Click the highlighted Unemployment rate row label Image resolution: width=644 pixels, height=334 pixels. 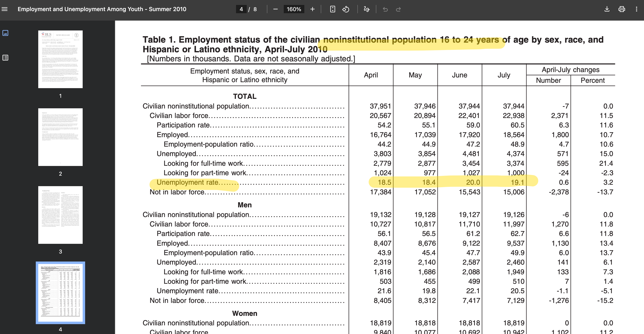click(x=188, y=182)
